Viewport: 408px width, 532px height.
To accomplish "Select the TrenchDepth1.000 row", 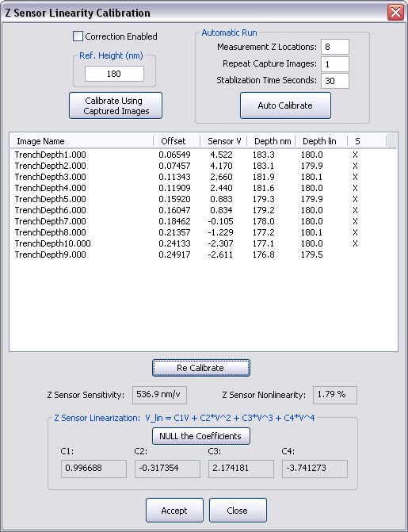I will pos(203,155).
